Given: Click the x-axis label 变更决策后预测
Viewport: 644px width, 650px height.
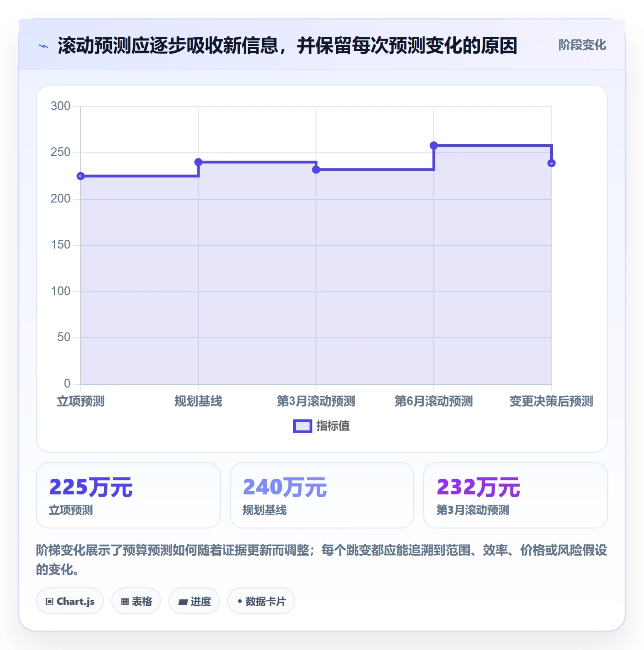Looking at the screenshot, I should click(552, 401).
